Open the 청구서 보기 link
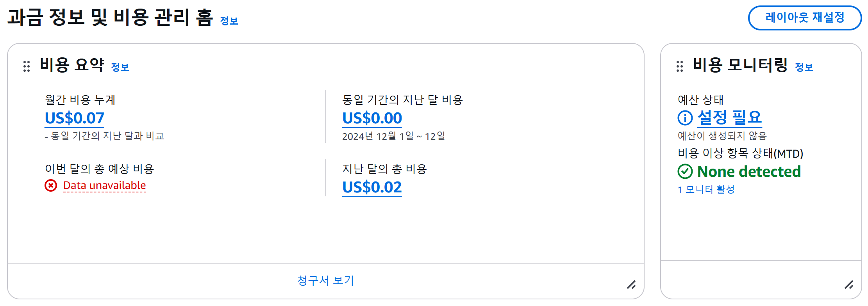The width and height of the screenshot is (868, 306). [325, 280]
